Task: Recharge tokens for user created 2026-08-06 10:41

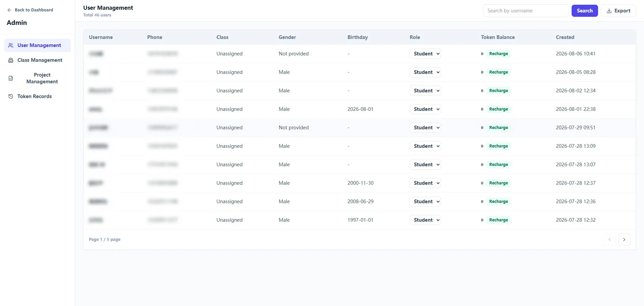Action: pos(498,54)
